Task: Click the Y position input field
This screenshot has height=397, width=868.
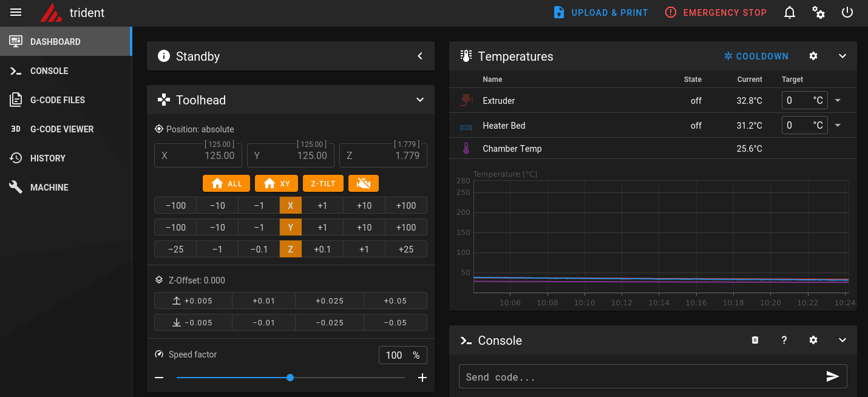Action: click(x=291, y=155)
